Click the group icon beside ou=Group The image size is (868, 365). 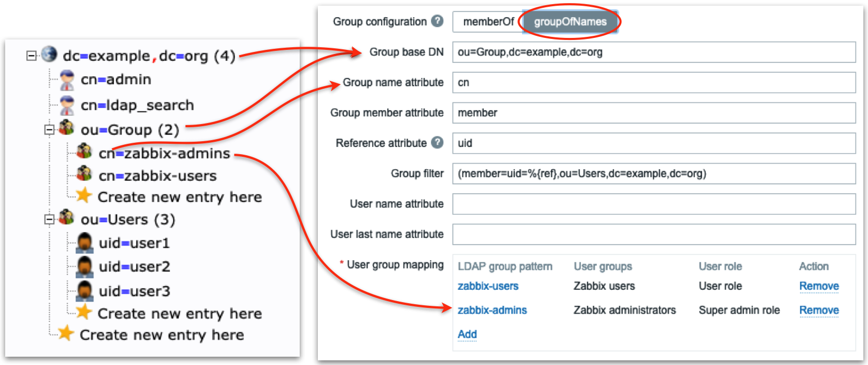tap(65, 129)
